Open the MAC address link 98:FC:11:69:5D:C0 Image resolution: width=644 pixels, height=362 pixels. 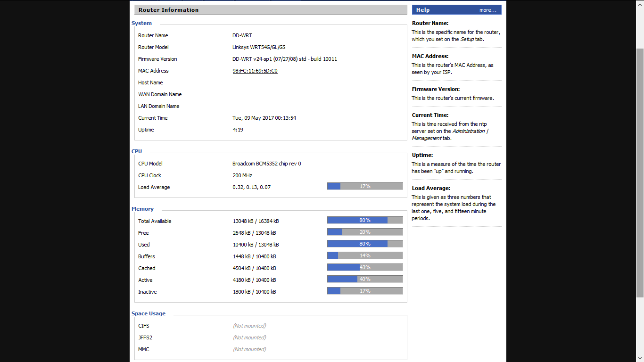click(255, 71)
